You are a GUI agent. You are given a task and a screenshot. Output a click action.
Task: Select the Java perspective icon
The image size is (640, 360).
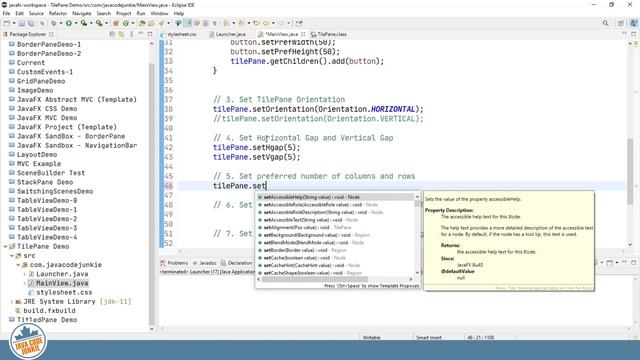[633, 23]
